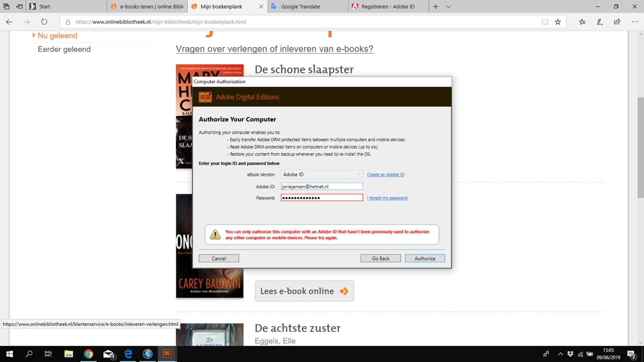
Task: Cancel the Computer Authorization dialog
Action: pyautogui.click(x=218, y=258)
